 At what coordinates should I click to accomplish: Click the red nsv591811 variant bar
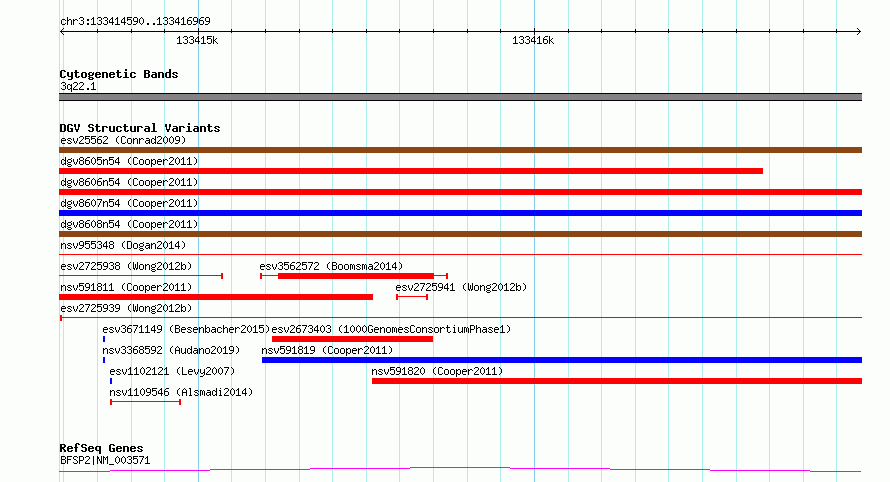click(x=216, y=297)
